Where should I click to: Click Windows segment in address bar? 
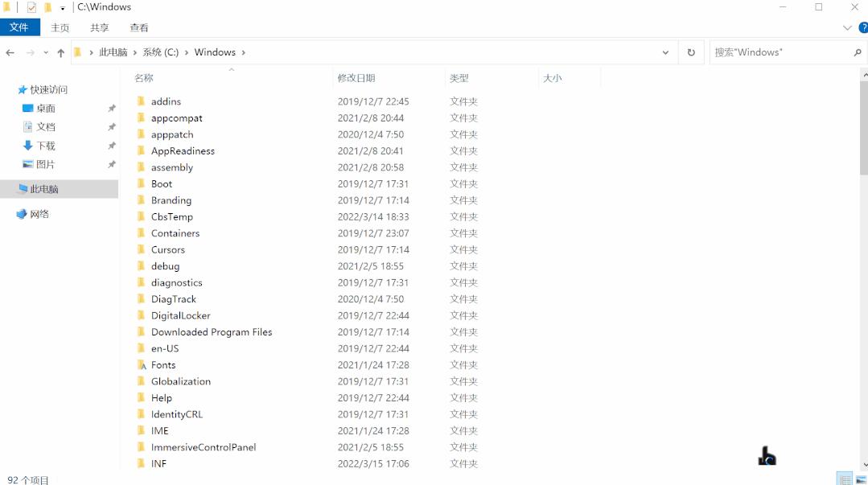[x=215, y=52]
